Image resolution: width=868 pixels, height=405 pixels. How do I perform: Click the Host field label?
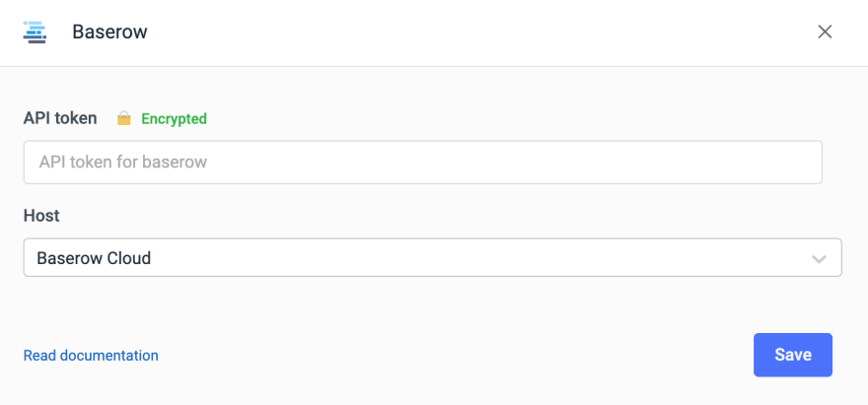pos(41,215)
